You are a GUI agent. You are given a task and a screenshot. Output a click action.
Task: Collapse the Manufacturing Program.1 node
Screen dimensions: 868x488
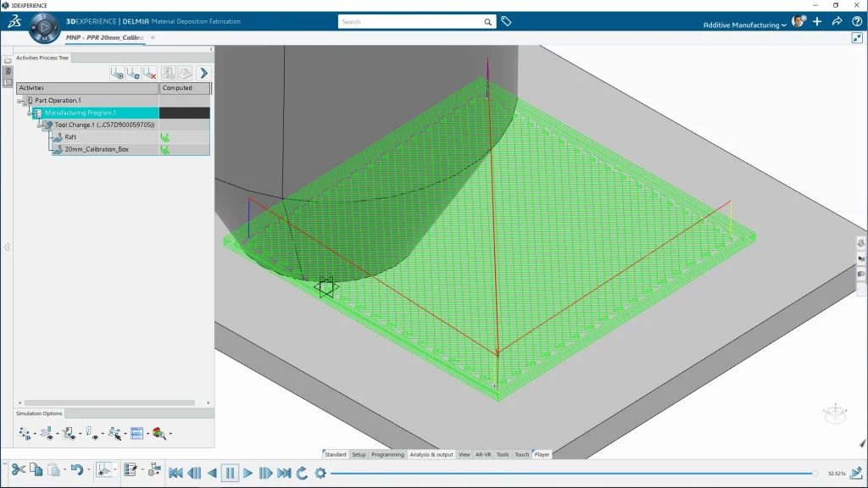coord(28,113)
